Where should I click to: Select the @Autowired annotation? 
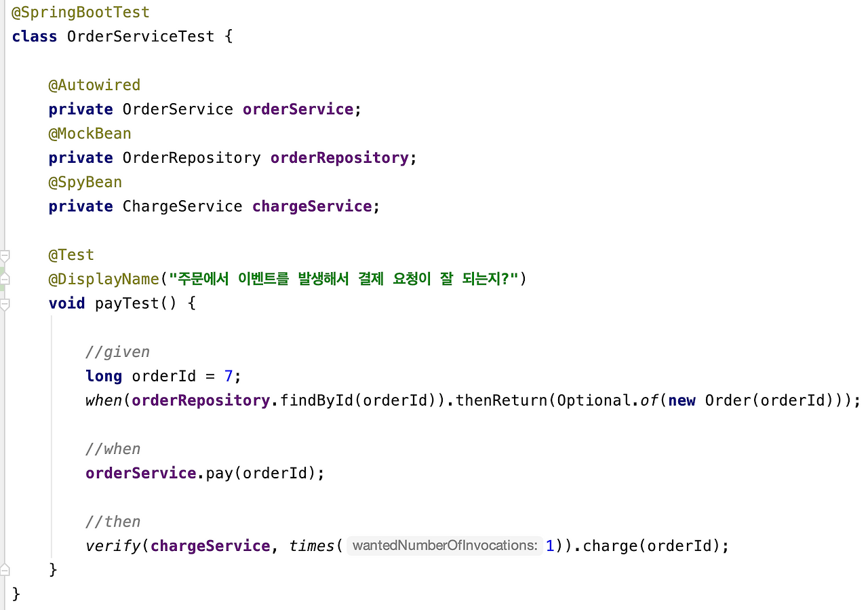point(94,85)
